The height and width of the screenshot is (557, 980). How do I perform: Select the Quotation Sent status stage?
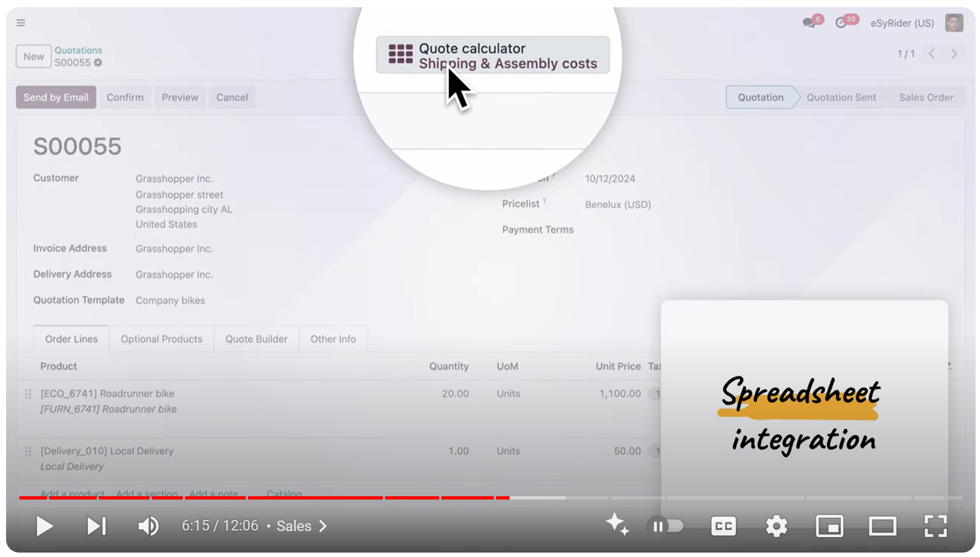841,97
